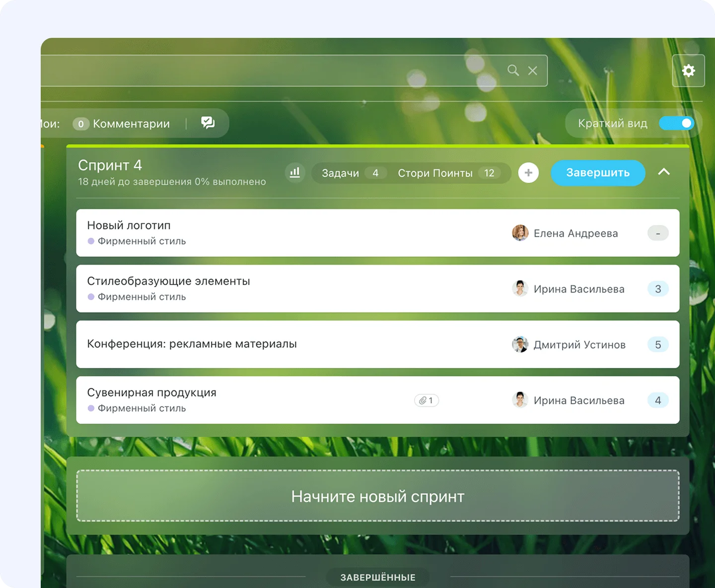715x588 pixels.
Task: Click the Завершить button
Action: point(598,173)
